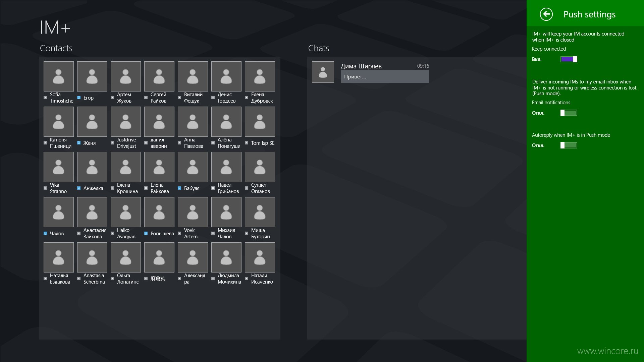Click the 09:16 chat timestamp
Image resolution: width=644 pixels, height=362 pixels.
(423, 66)
